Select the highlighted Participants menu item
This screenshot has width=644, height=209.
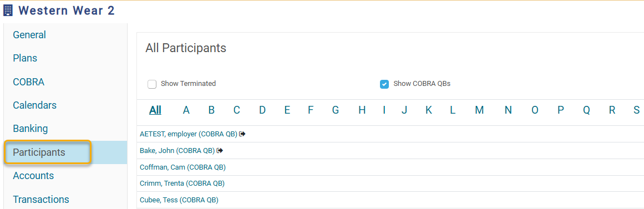(x=39, y=152)
